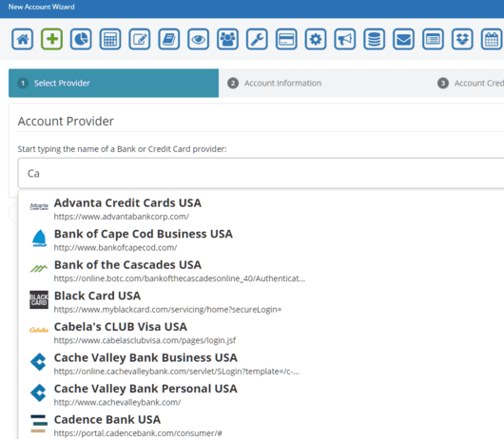Click the Cabela's logo thumbnail
Screen dimensions: 504x439
coord(39,330)
